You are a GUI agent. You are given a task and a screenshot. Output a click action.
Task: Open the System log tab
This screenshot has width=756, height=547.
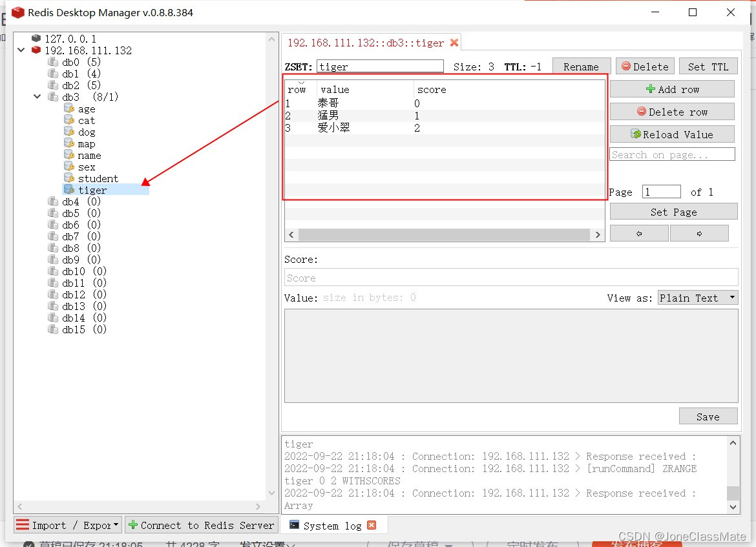pos(332,526)
